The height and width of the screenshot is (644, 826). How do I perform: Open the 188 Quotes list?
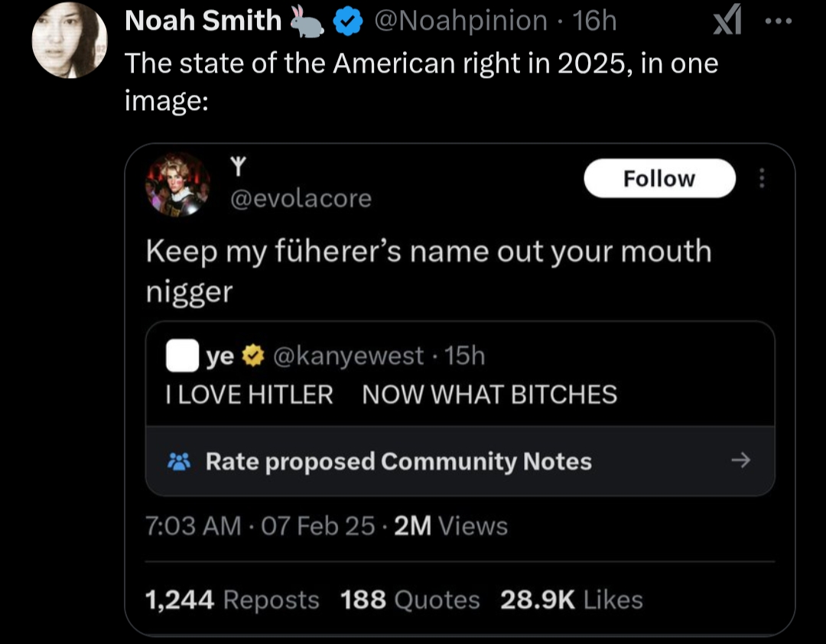[x=410, y=600]
